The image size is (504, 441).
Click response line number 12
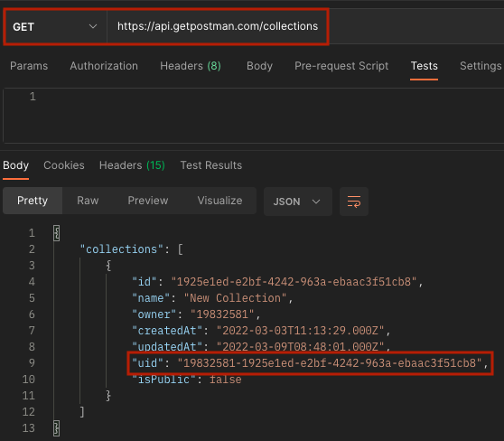tap(29, 412)
